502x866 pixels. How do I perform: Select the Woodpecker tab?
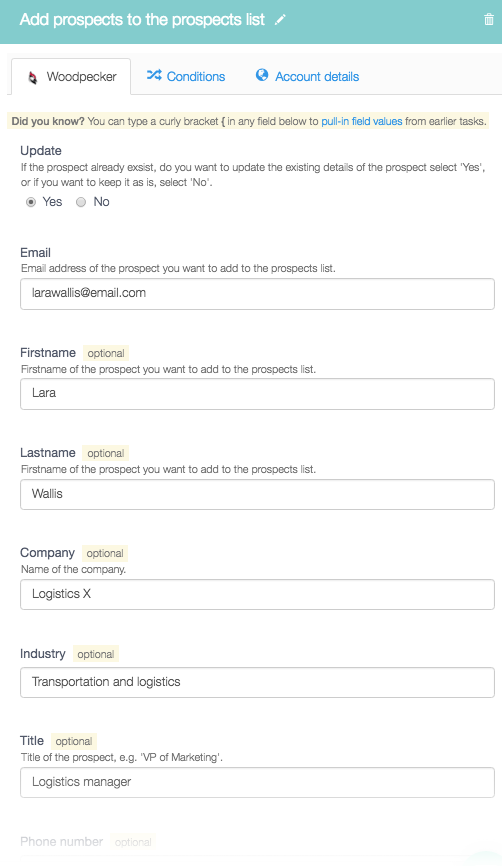point(71,77)
